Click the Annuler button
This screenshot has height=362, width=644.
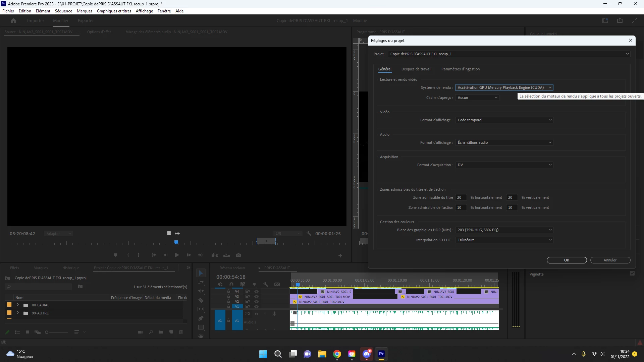click(610, 260)
